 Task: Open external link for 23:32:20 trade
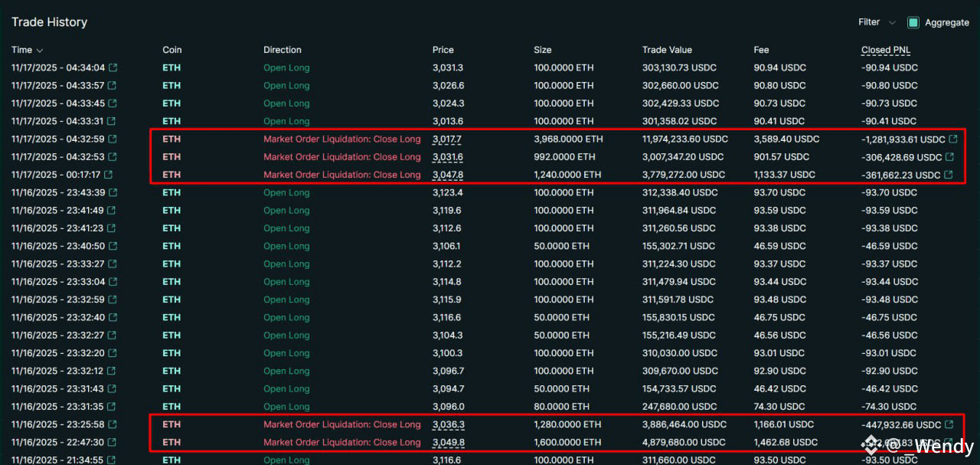pyautogui.click(x=113, y=353)
